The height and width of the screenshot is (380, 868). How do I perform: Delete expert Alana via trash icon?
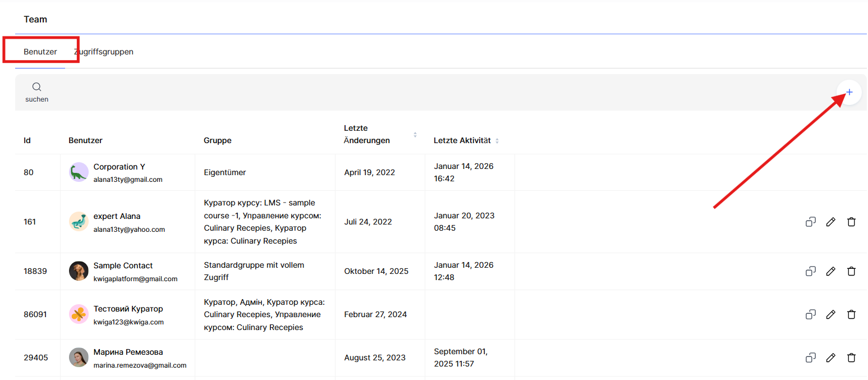(x=851, y=222)
